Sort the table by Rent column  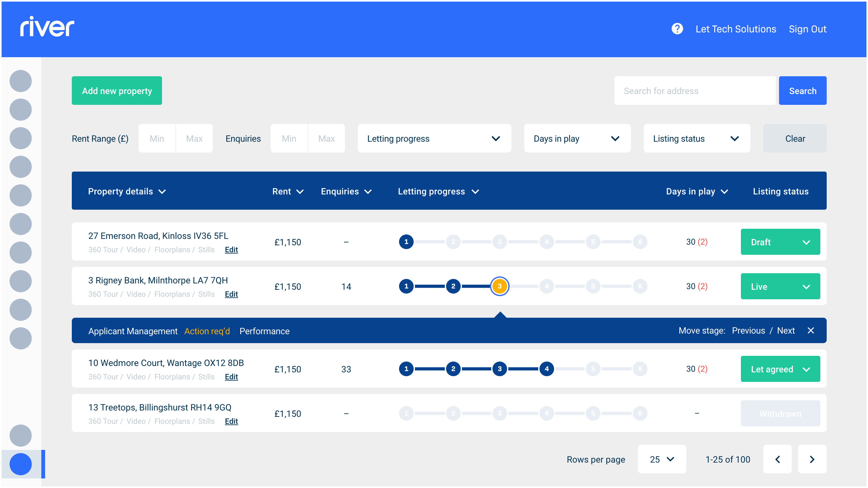(x=288, y=191)
